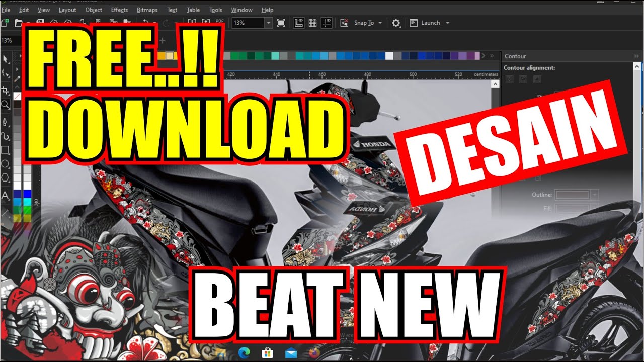Open Microsoft Store from the taskbar
Image resolution: width=644 pixels, height=362 pixels.
pyautogui.click(x=267, y=353)
